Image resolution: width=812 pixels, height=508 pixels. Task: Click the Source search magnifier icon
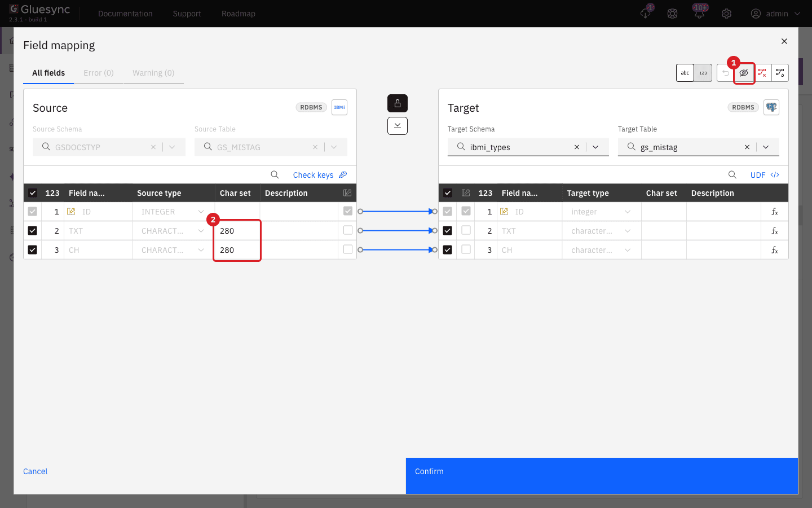click(275, 175)
